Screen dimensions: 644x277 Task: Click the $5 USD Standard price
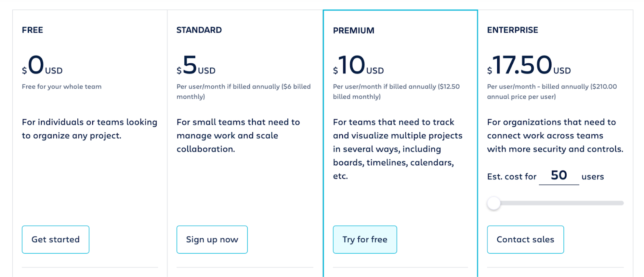[x=196, y=66]
